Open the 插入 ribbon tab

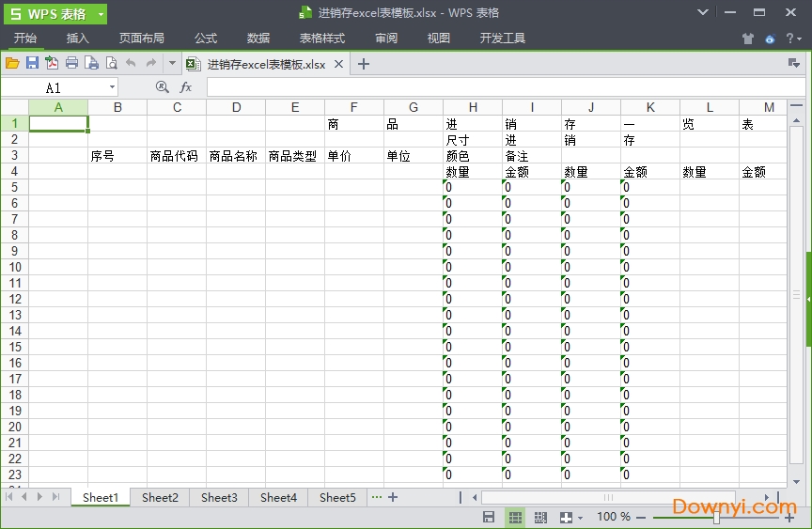pyautogui.click(x=78, y=39)
